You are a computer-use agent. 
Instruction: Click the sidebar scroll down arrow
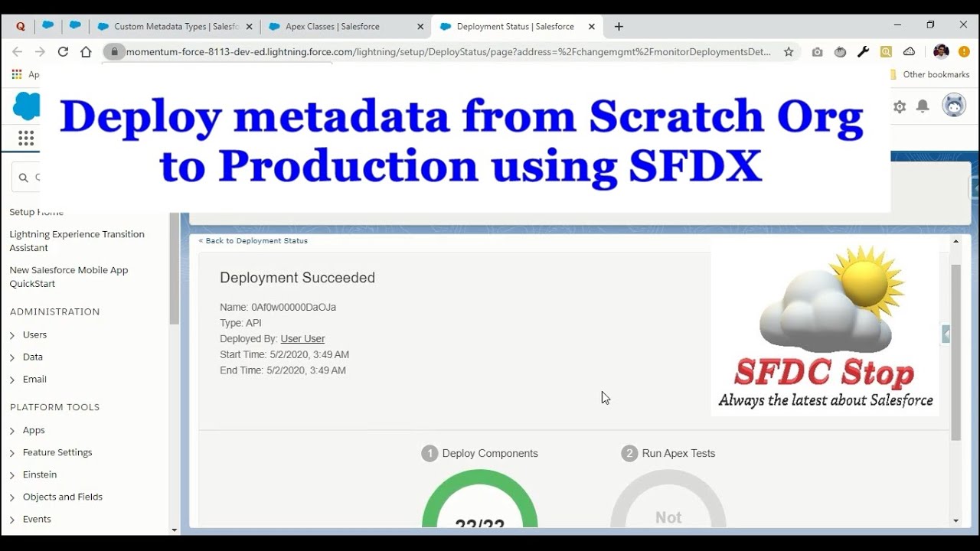click(x=174, y=530)
